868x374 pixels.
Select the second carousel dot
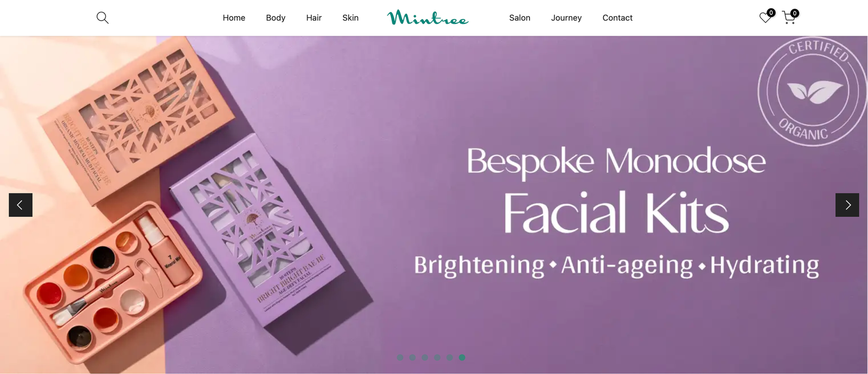tap(412, 358)
